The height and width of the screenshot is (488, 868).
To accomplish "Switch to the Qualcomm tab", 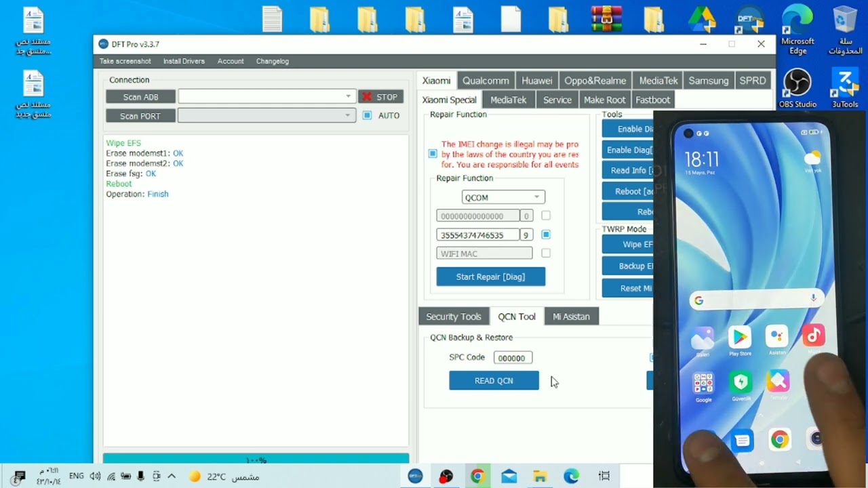I will [486, 81].
